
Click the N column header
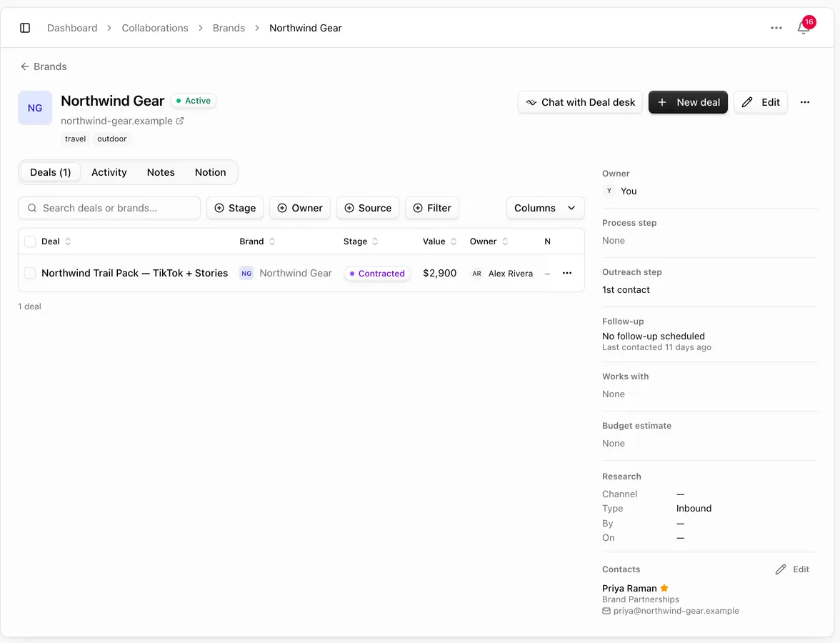[x=547, y=241]
